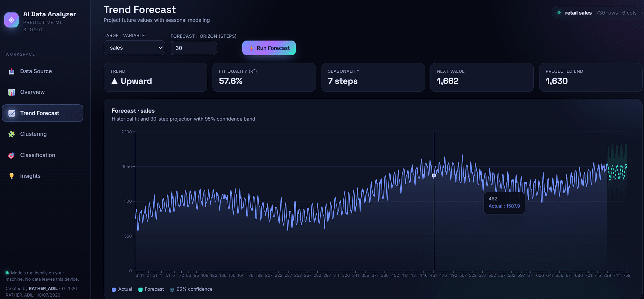Click the dashed green forecast region
Image resolution: width=644 pixels, height=299 pixels.
[x=617, y=172]
